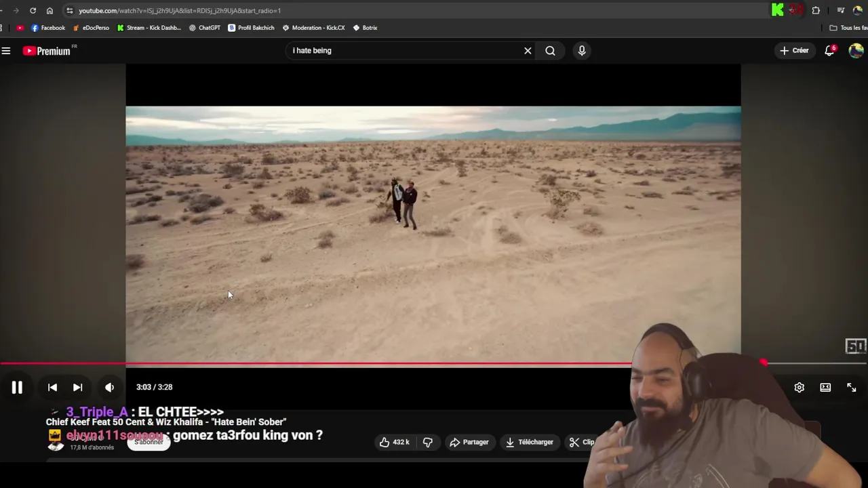Viewport: 868px width, 488px height.
Task: Mute the video volume
Action: pos(109,387)
